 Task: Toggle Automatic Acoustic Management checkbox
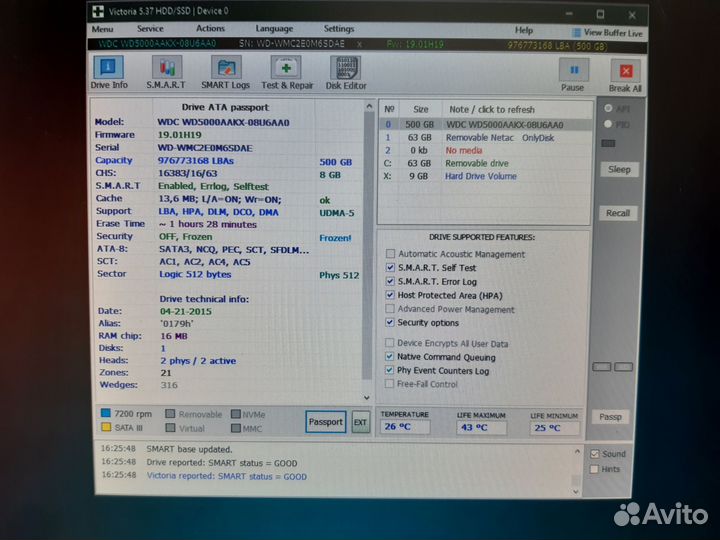pyautogui.click(x=390, y=253)
